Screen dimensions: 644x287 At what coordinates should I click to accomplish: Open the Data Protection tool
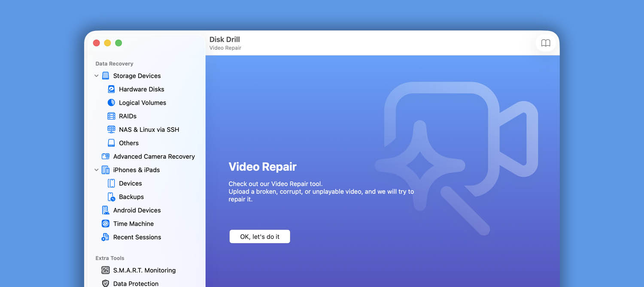[135, 283]
